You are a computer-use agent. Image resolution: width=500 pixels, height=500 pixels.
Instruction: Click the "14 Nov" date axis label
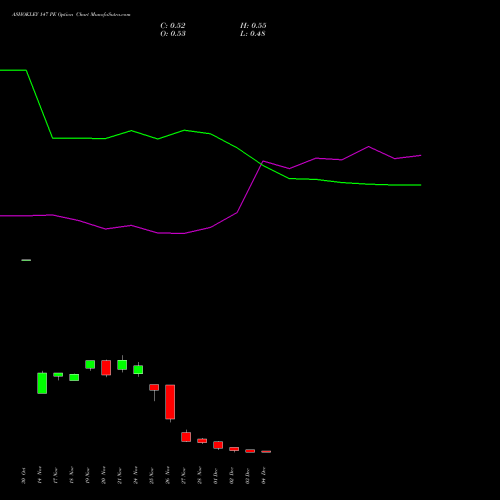pyautogui.click(x=39, y=476)
